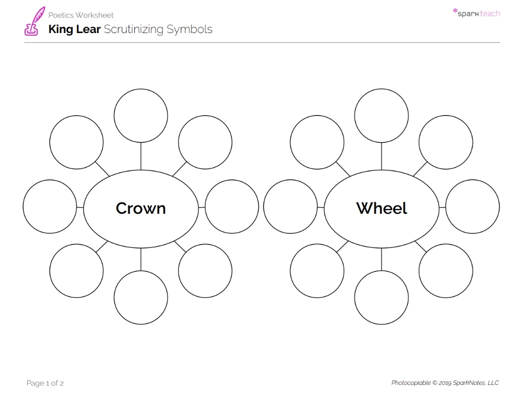This screenshot has height=397, width=532.
Task: Click the circle directly right of Wheel
Action: pos(472,206)
